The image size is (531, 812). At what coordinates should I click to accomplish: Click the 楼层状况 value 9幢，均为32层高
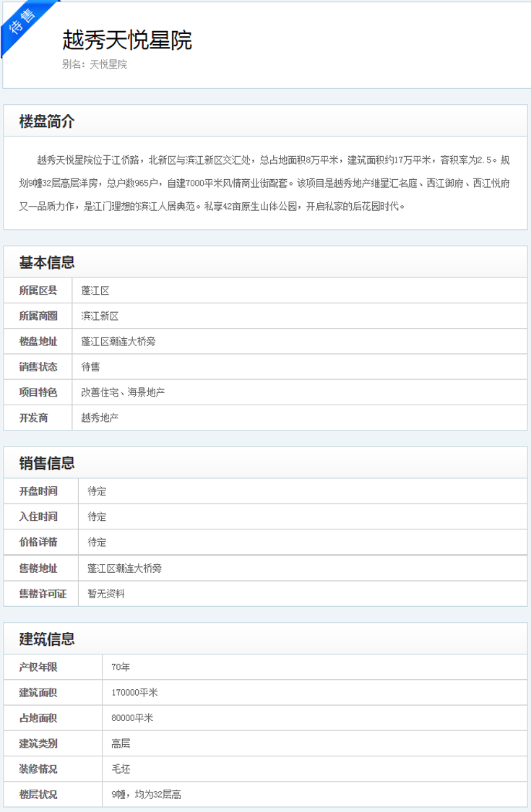(146, 794)
